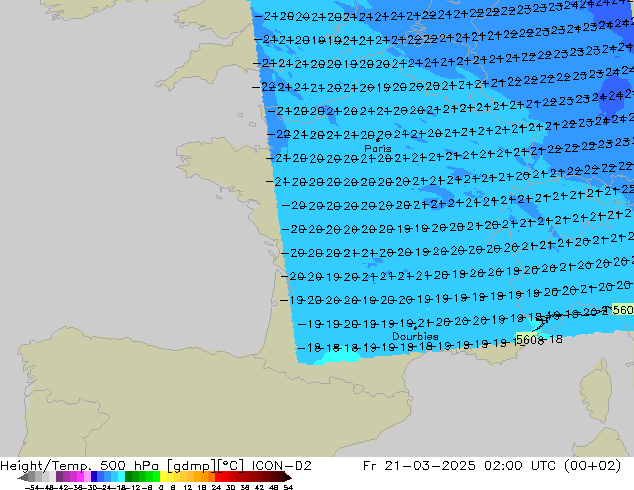Viewport: 634px width, 490px height.
Task: Click the cyan swatch in the temperature legend
Action: pyautogui.click(x=121, y=476)
